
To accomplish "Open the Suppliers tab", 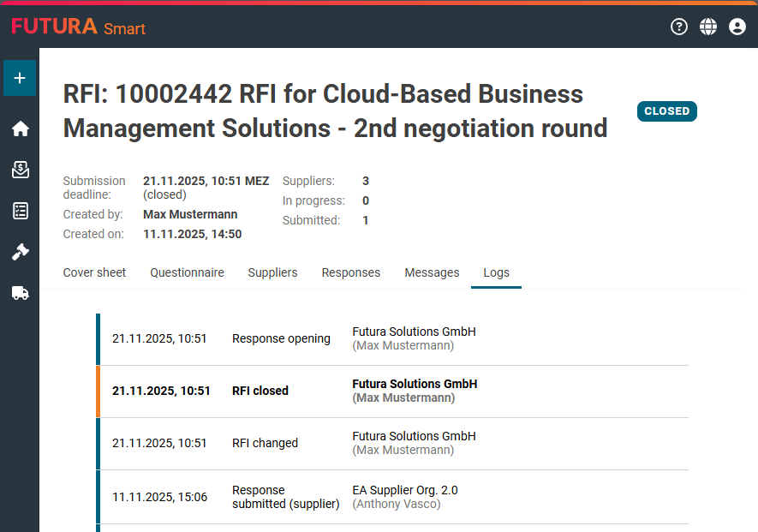I will pyautogui.click(x=272, y=272).
